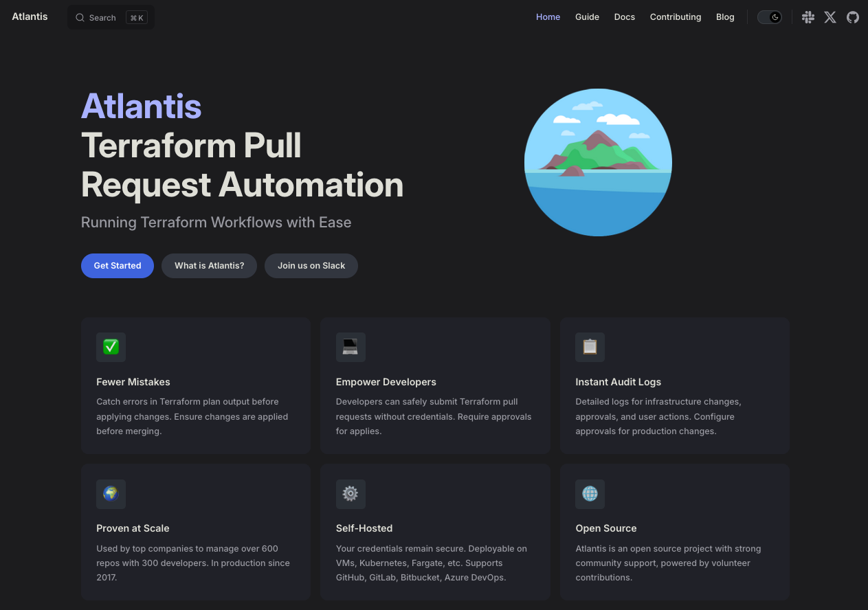Click the clipboard icon above Instant Audit Logs
Viewport: 868px width, 610px height.
coord(590,347)
